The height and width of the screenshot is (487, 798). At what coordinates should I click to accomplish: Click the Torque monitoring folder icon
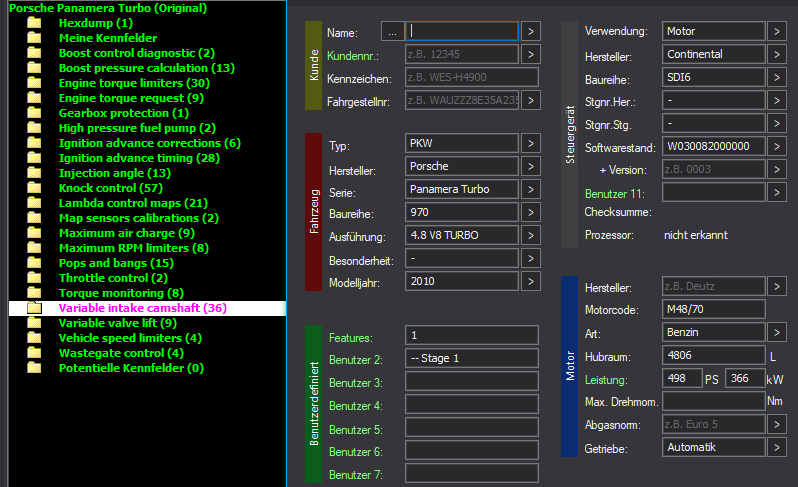click(x=34, y=293)
